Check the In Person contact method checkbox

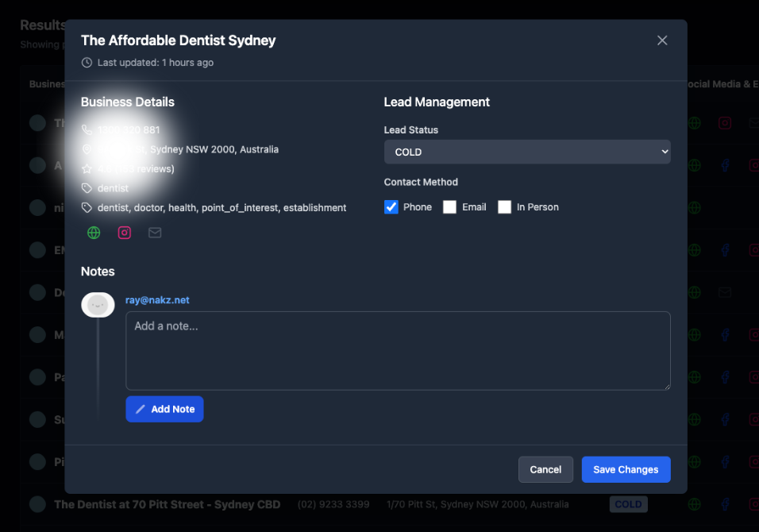click(504, 207)
